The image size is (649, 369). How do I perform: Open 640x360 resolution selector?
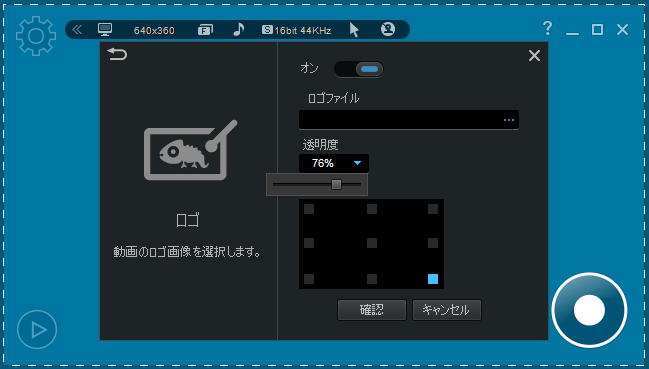click(154, 30)
